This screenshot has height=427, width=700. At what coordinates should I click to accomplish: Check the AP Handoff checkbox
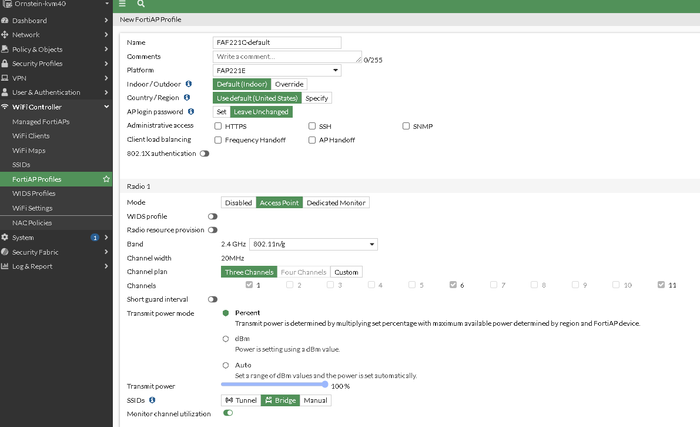point(312,140)
